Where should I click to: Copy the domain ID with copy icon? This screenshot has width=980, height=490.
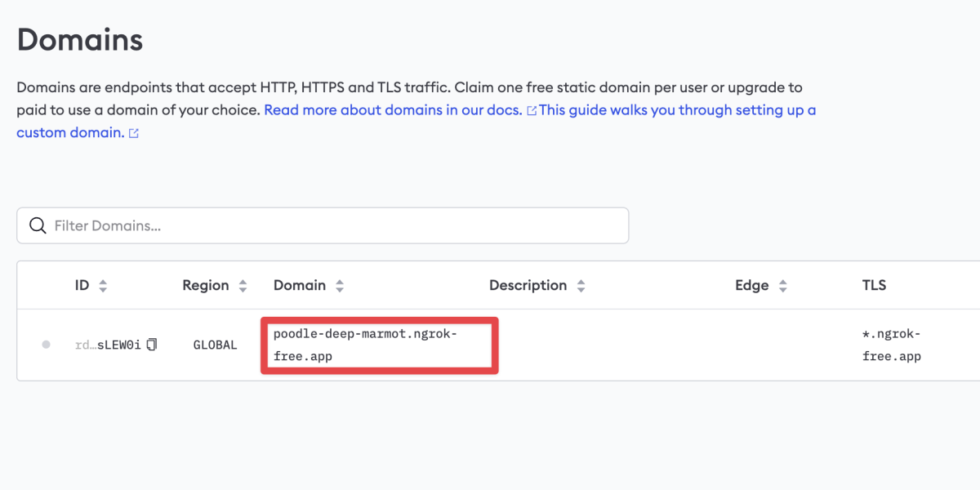(152, 345)
